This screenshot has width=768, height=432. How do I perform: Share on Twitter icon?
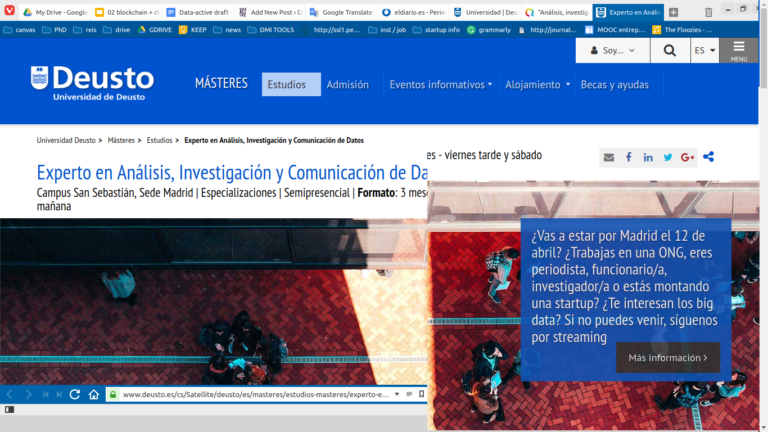click(x=668, y=157)
